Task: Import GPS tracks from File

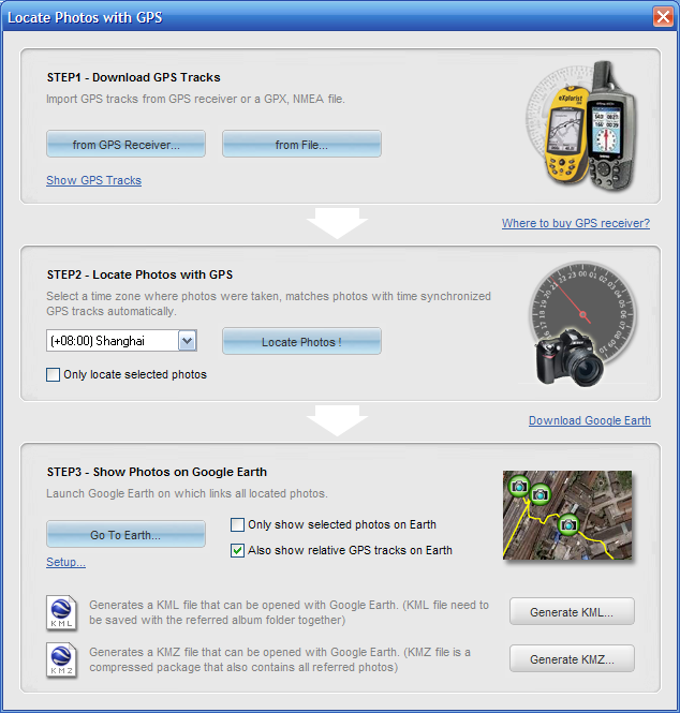Action: [302, 144]
